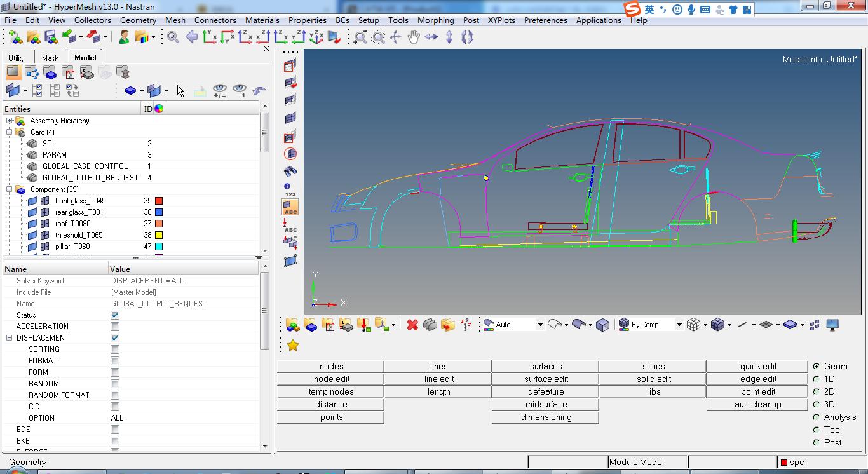Click the yellow swatch for threshold_T065
Image resolution: width=868 pixels, height=474 pixels.
pos(159,235)
